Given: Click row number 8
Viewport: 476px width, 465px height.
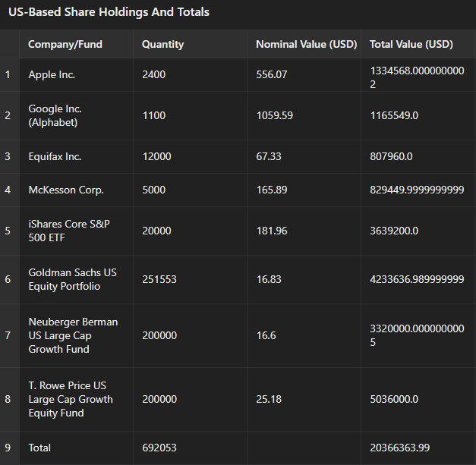Looking at the screenshot, I should coord(8,399).
